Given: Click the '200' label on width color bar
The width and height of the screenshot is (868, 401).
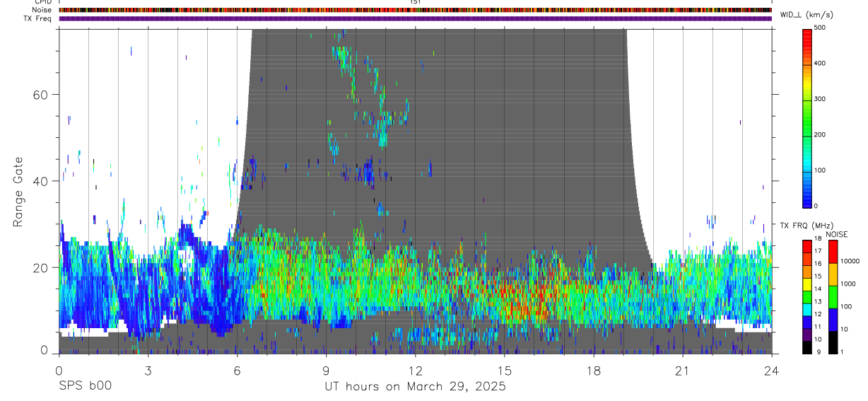Looking at the screenshot, I should coord(820,134).
